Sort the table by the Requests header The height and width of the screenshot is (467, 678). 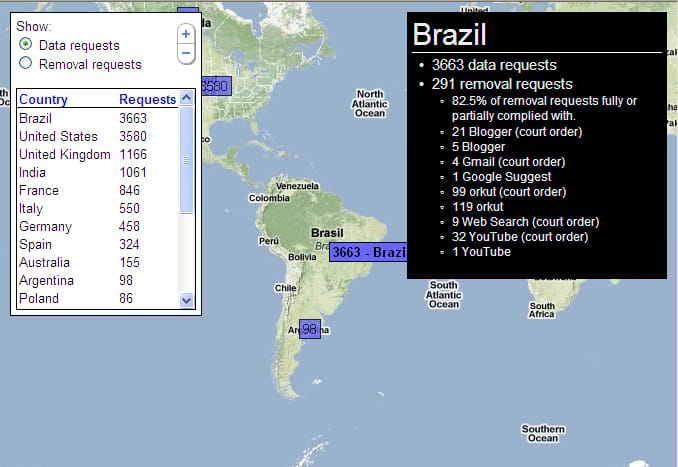[x=147, y=99]
